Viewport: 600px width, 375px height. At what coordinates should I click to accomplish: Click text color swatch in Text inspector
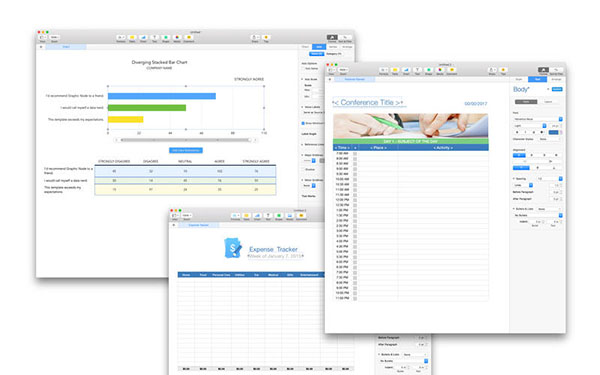553,132
